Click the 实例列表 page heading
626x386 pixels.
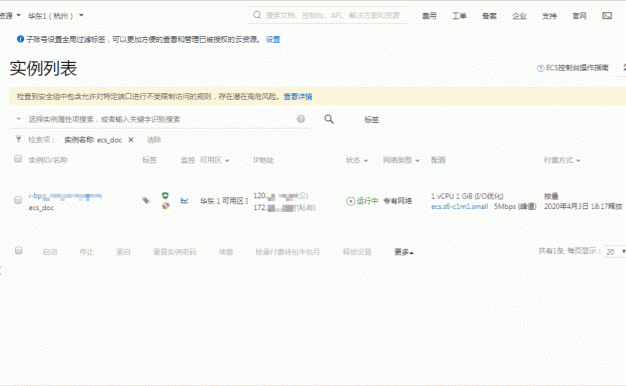(43, 68)
